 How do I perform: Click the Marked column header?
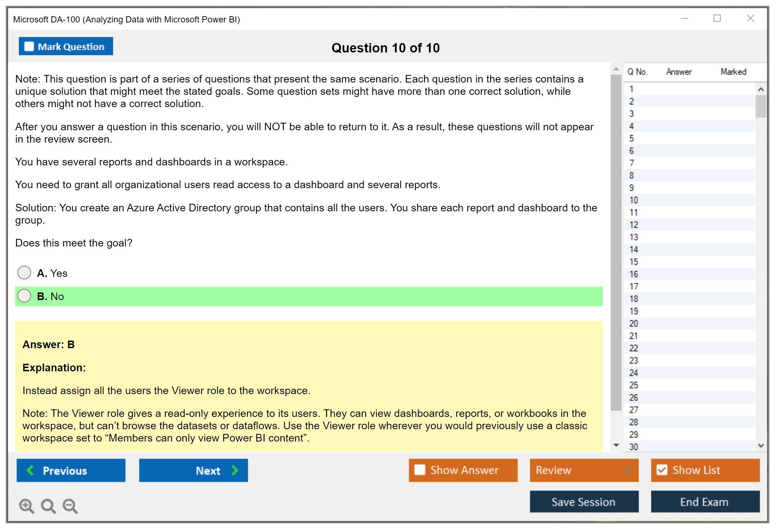pos(733,72)
